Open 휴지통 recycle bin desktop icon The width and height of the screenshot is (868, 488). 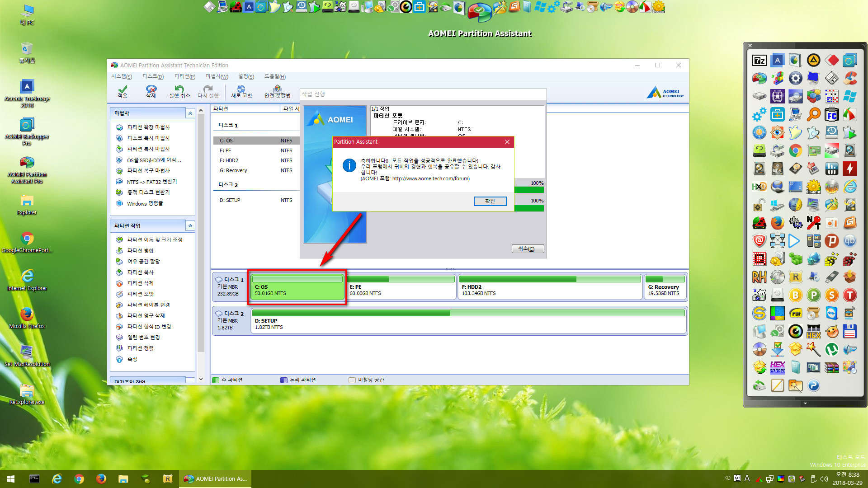click(27, 52)
